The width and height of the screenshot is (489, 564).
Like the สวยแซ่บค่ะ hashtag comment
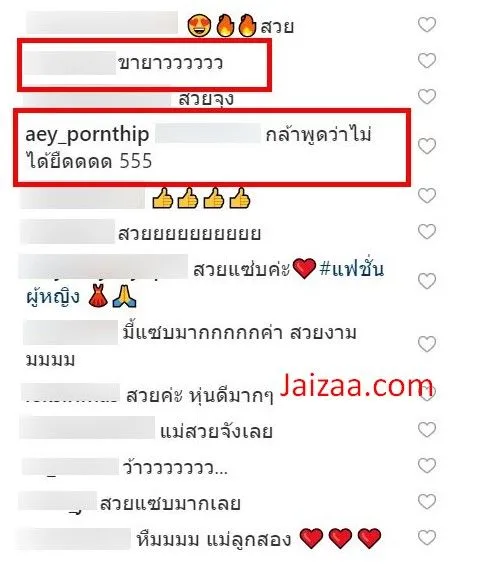click(x=427, y=281)
